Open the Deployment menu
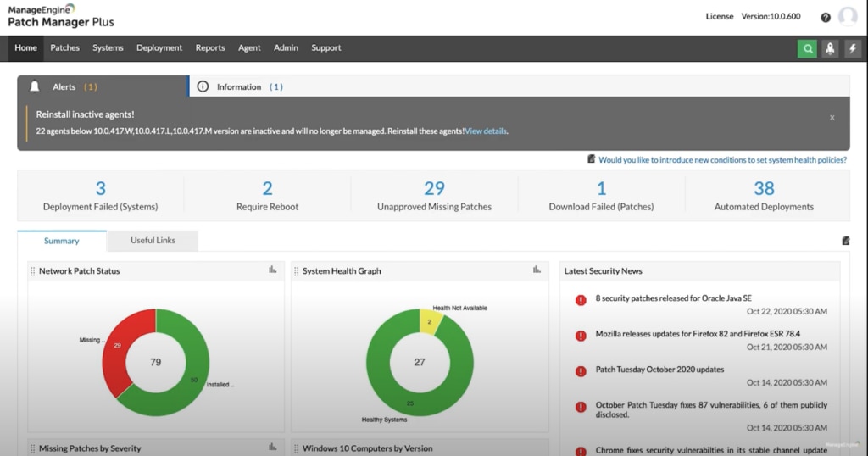 (x=159, y=48)
